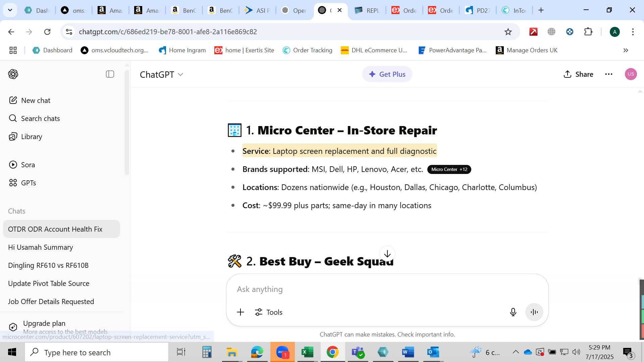The height and width of the screenshot is (362, 644).
Task: Open a new browser tab
Action: point(541,10)
